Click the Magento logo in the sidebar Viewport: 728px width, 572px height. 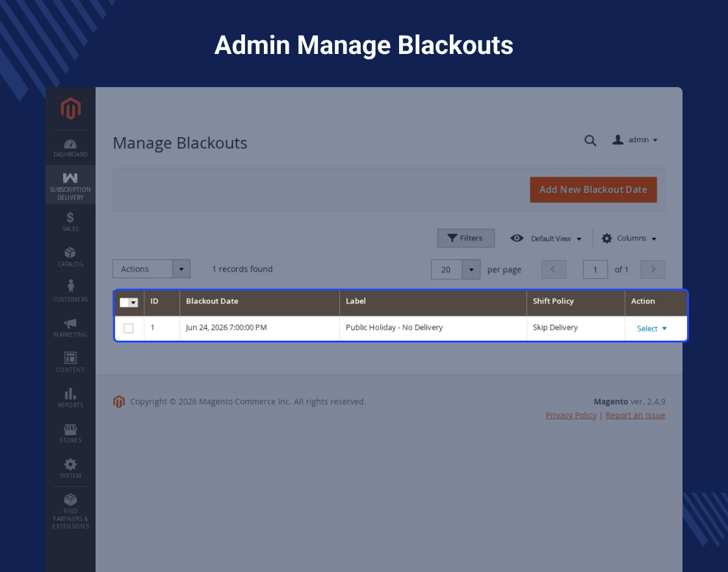click(x=71, y=108)
